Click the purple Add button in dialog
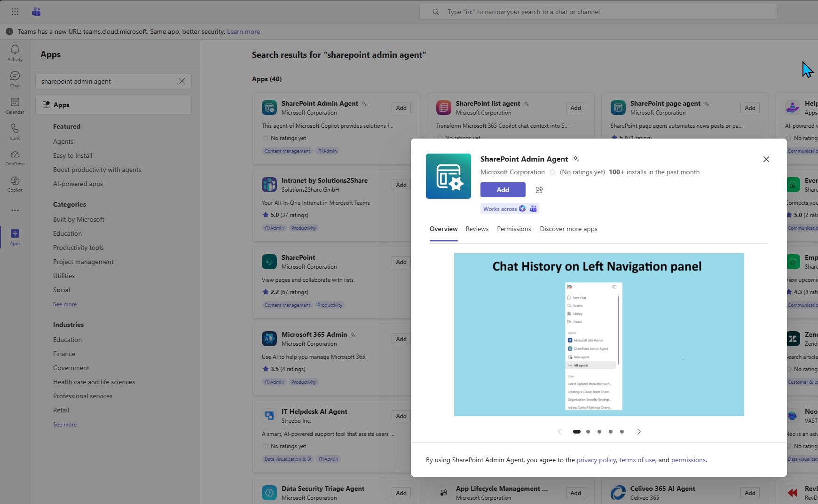The height and width of the screenshot is (504, 818). click(503, 190)
